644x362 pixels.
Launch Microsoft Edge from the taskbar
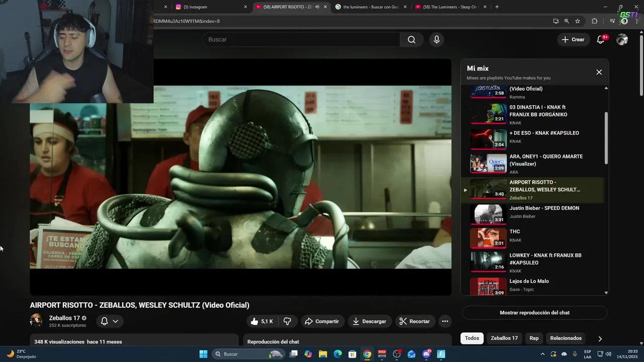tap(338, 354)
